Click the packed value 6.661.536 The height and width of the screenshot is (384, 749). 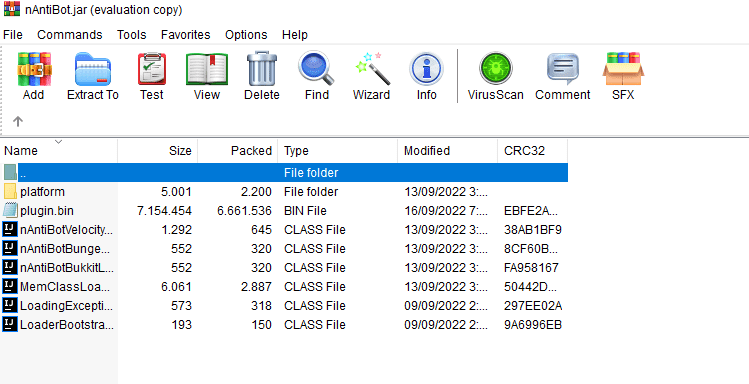(244, 211)
